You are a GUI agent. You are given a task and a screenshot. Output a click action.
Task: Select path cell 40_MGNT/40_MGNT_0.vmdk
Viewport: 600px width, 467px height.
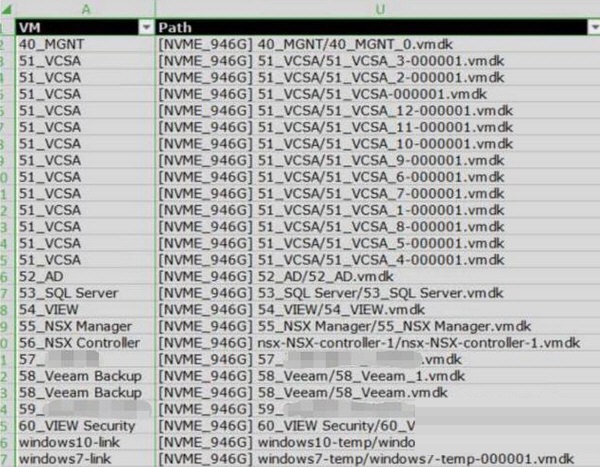378,44
